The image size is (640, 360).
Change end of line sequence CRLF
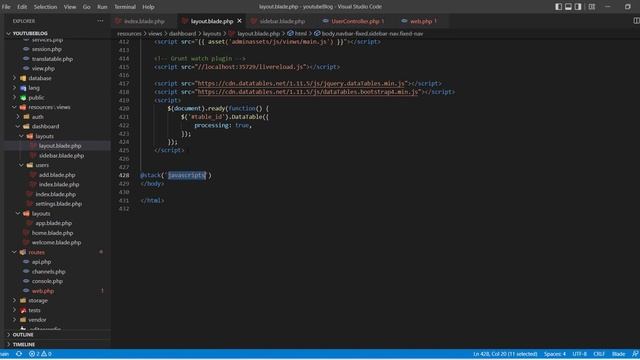pos(599,354)
